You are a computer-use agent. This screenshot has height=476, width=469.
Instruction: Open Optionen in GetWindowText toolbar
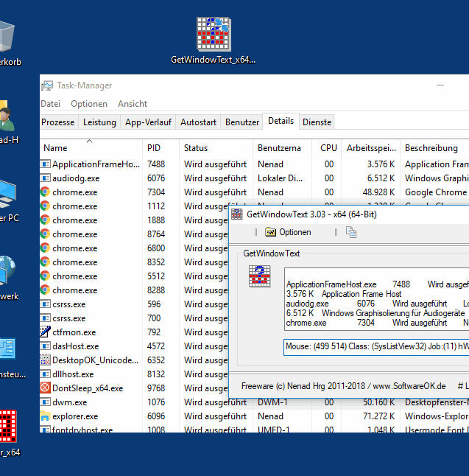pos(288,232)
